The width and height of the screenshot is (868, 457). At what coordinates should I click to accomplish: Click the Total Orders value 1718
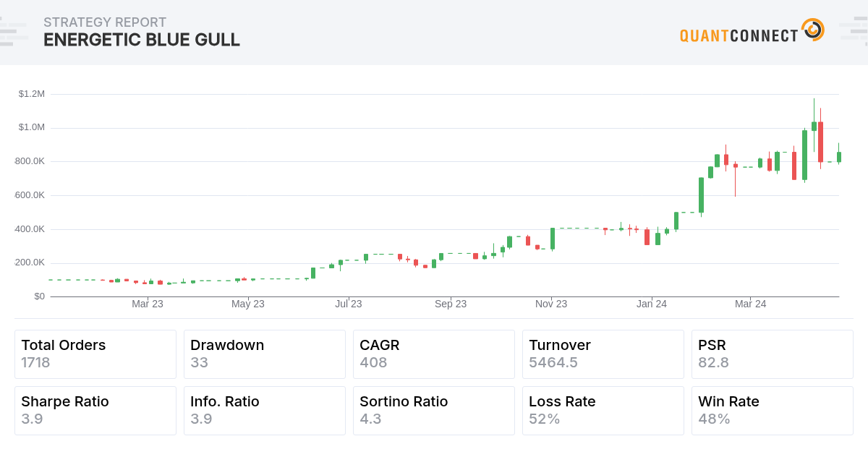35,362
